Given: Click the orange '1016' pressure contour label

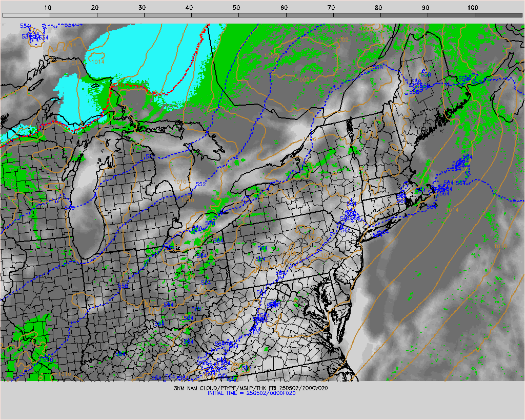Looking at the screenshot, I should coord(310,139).
